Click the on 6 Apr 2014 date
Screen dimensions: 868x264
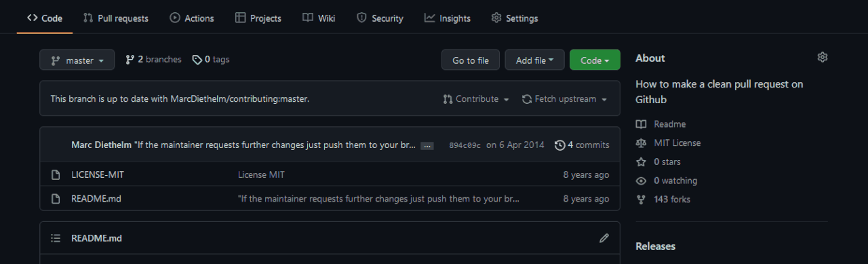[515, 145]
